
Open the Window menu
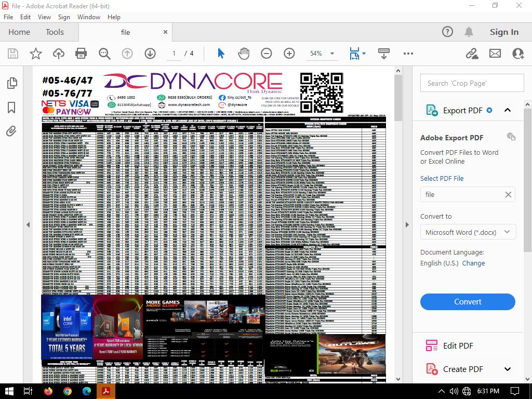pos(89,17)
